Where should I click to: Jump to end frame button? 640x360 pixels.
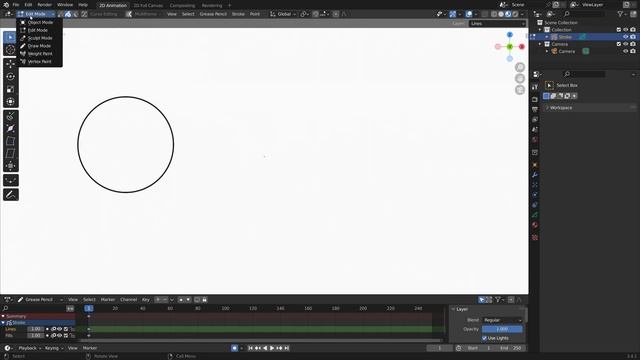click(287, 348)
